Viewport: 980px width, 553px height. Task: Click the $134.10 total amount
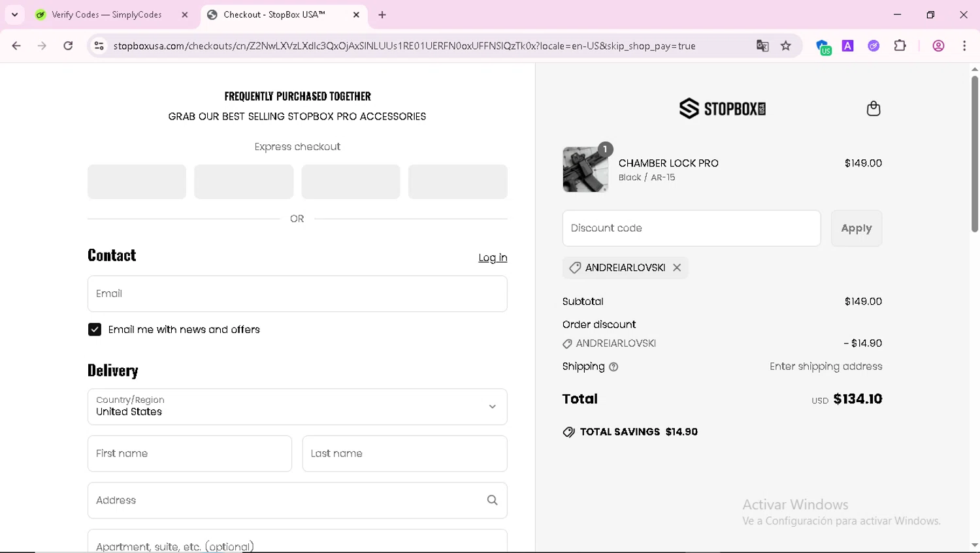coord(858,399)
